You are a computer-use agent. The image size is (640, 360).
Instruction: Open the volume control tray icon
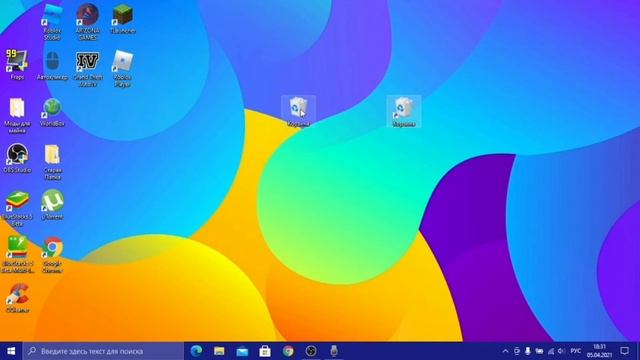[x=562, y=351]
